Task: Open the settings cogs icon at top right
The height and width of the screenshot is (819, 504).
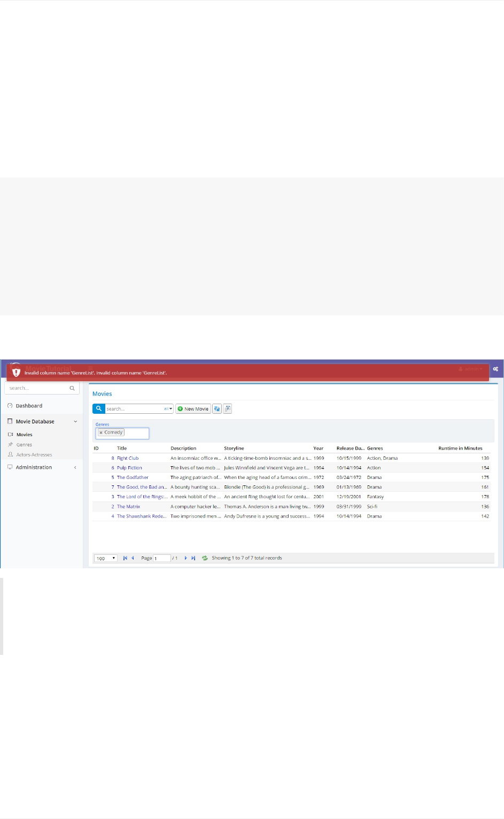Action: 495,369
